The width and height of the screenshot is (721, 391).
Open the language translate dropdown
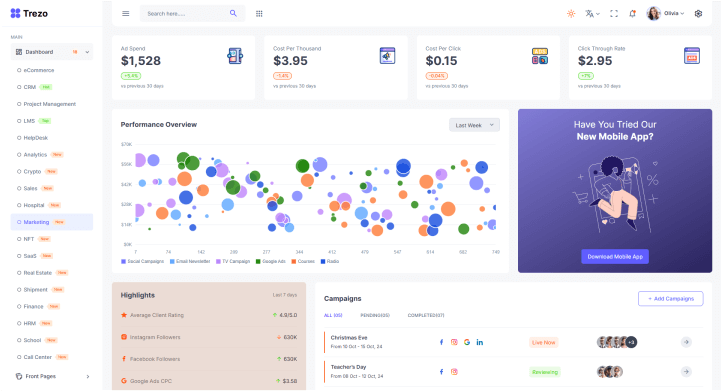[x=592, y=13]
